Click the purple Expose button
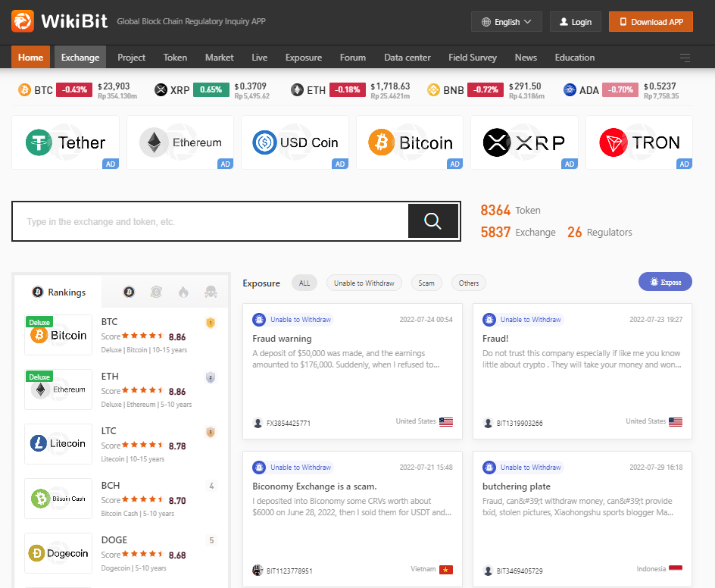 664,282
